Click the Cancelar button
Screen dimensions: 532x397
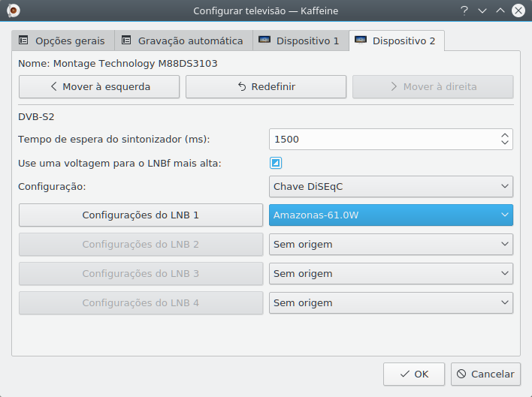click(x=485, y=374)
